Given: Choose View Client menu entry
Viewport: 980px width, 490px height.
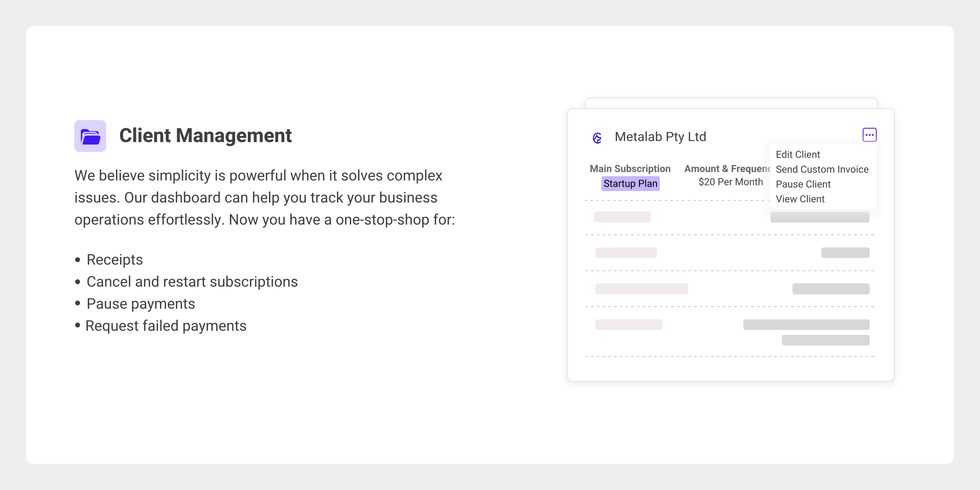Looking at the screenshot, I should click(x=800, y=199).
